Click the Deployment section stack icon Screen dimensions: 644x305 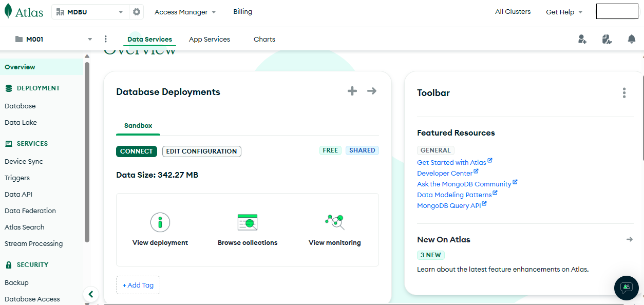9,88
